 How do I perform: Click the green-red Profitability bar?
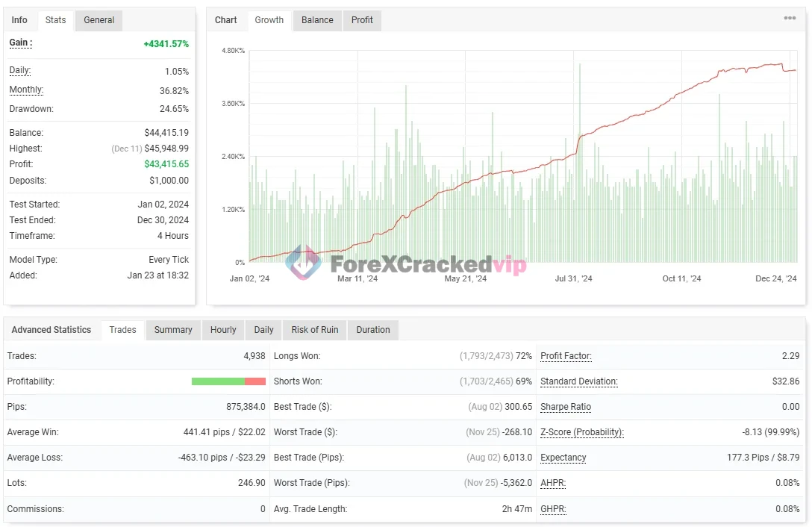[228, 381]
